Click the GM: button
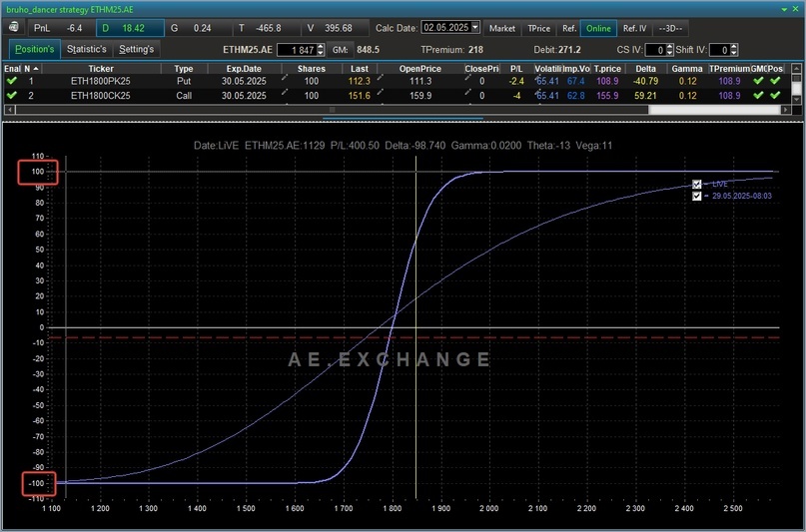806x532 pixels. [x=341, y=50]
